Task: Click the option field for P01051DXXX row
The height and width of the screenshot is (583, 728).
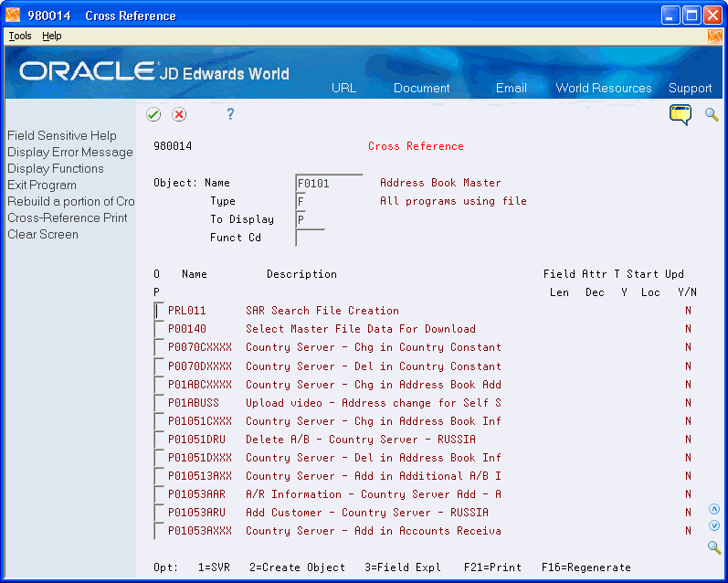Action: pyautogui.click(x=159, y=458)
